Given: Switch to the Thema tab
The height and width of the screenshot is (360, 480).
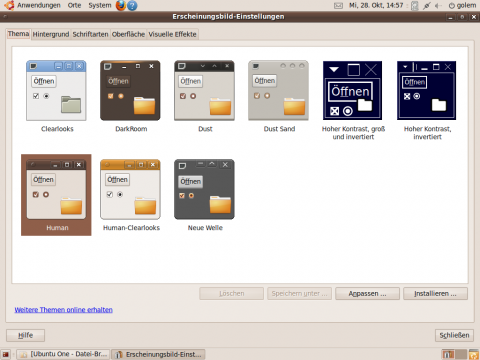Looking at the screenshot, I should 18,34.
